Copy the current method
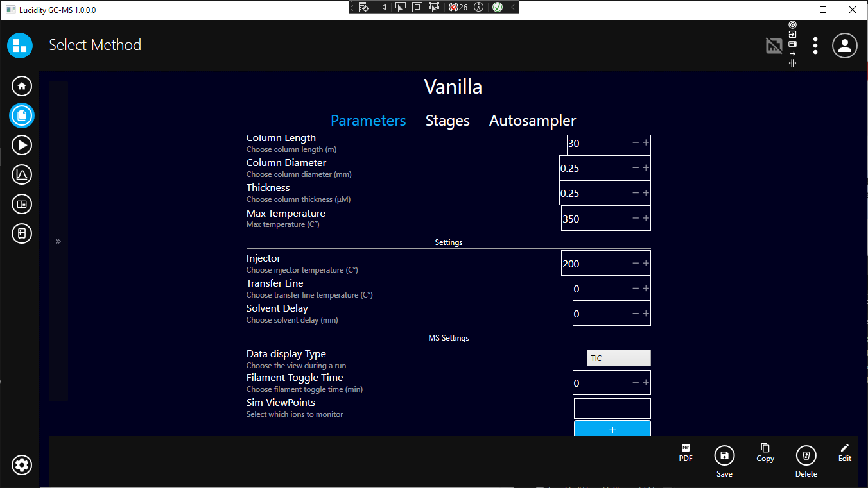 pyautogui.click(x=765, y=452)
